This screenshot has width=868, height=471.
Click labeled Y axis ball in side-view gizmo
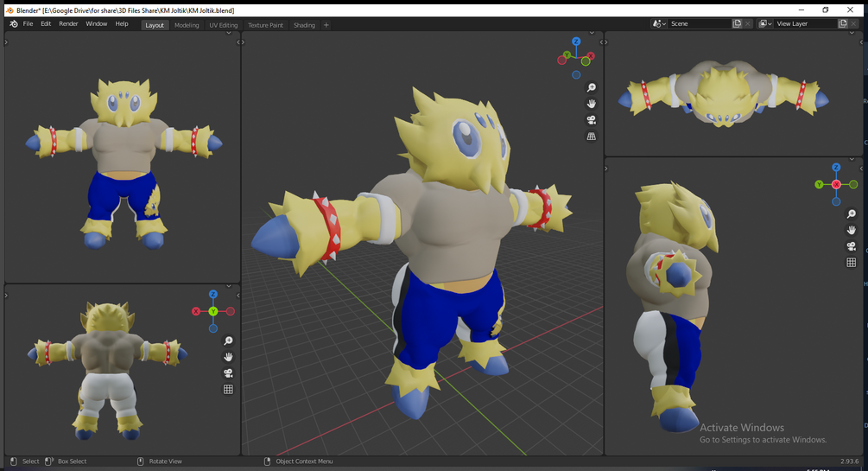(819, 185)
